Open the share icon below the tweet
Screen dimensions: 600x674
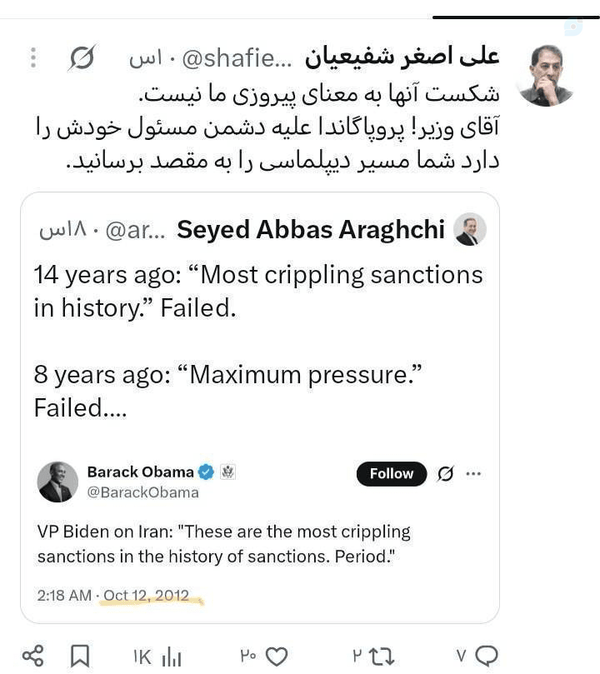pos(33,656)
